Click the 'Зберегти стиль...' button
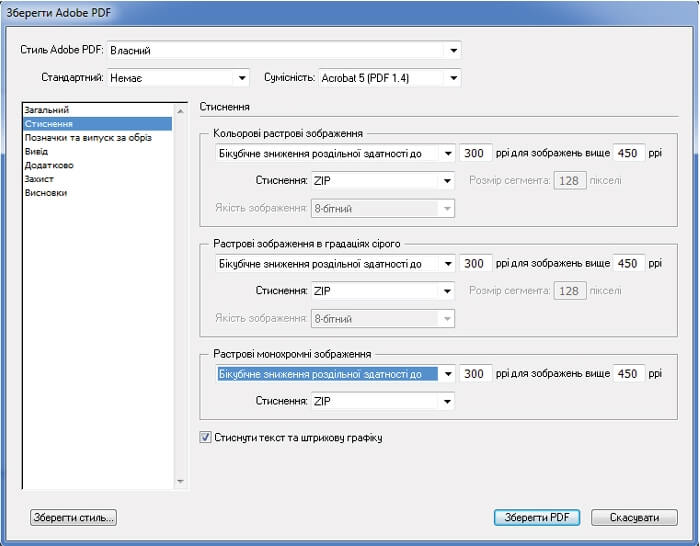Image resolution: width=700 pixels, height=546 pixels. click(74, 517)
